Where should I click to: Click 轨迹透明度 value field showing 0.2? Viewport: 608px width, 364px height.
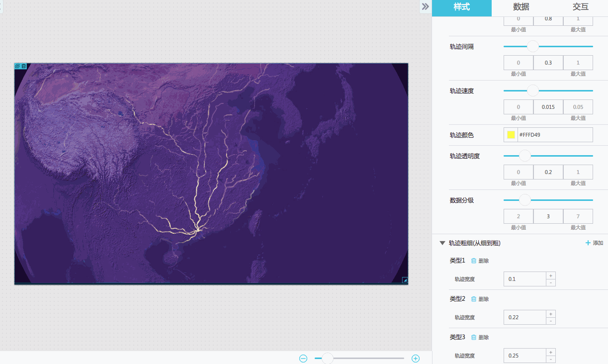click(x=548, y=172)
